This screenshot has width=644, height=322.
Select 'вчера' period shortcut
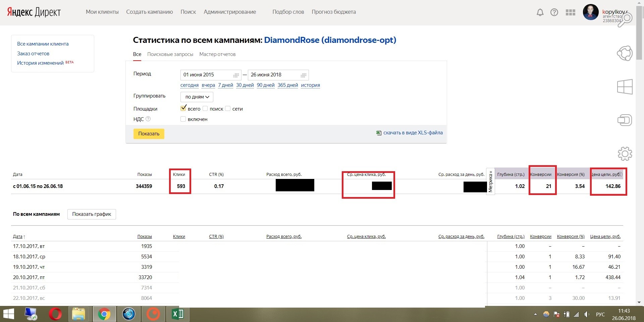pos(208,85)
